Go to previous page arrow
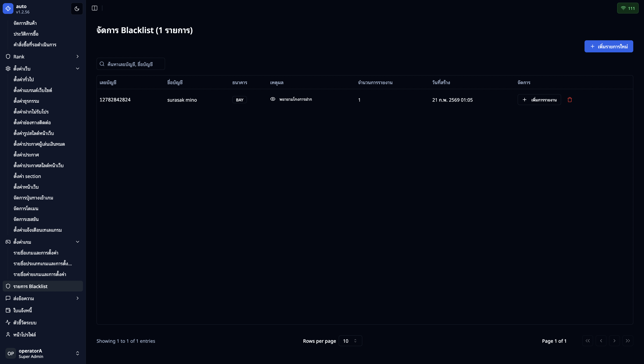 601,341
